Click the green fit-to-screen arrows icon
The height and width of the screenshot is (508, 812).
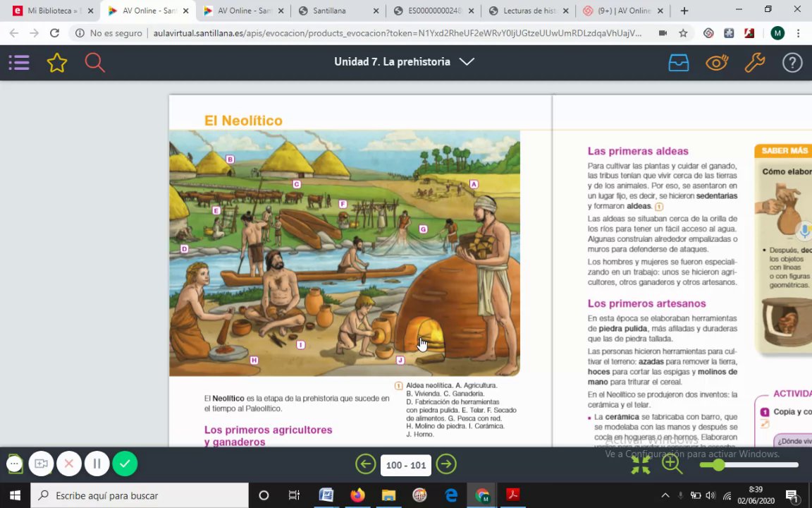641,464
